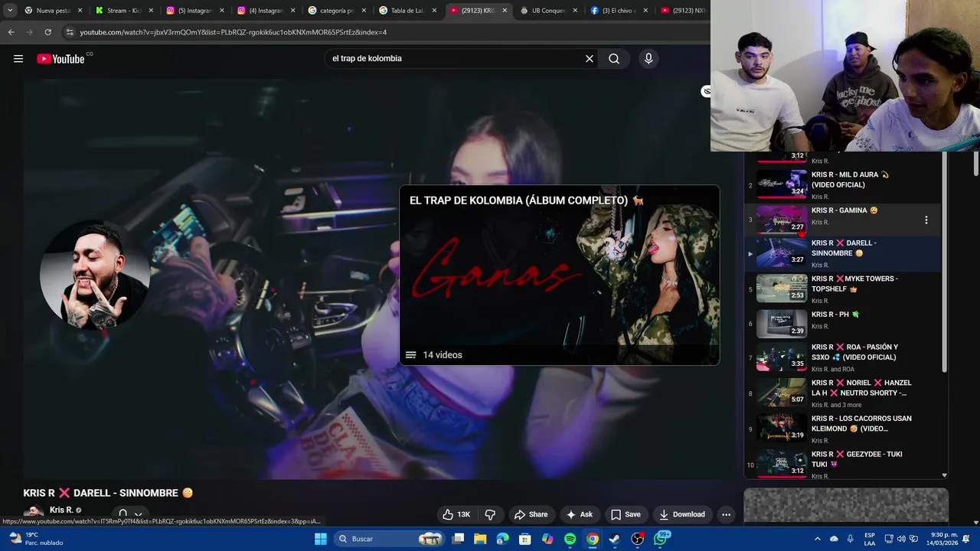Download the video

[x=682, y=514]
